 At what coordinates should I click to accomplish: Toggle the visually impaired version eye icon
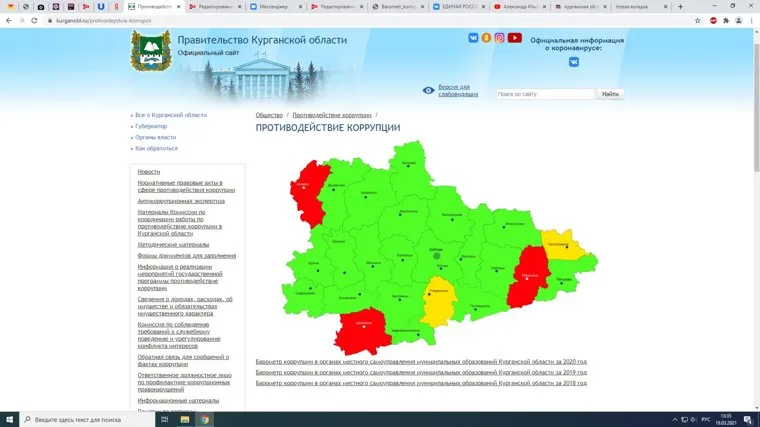click(x=428, y=90)
